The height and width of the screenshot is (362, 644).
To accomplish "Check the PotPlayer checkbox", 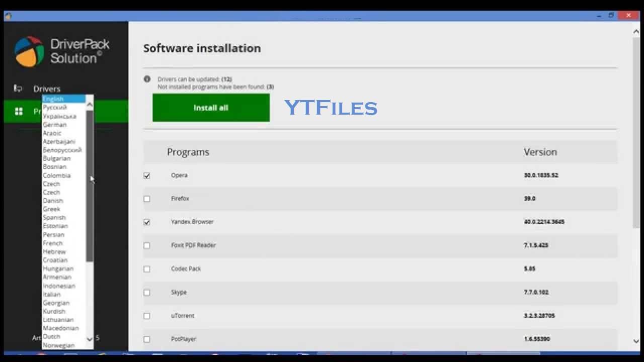I will click(146, 339).
